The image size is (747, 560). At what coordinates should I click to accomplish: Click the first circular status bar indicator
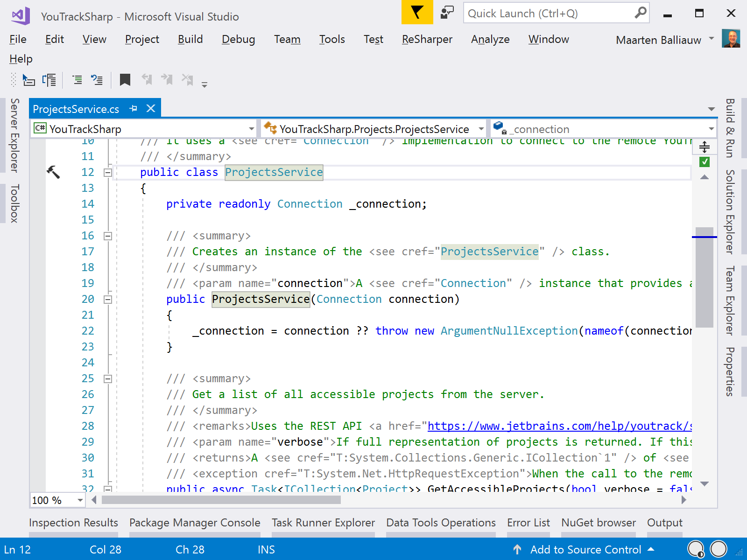(696, 549)
